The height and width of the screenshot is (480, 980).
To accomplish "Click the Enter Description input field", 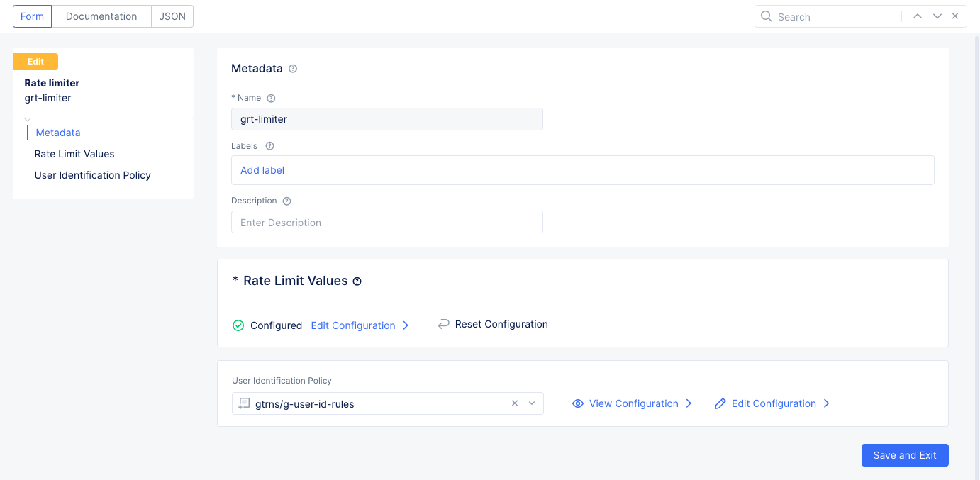I will (387, 222).
